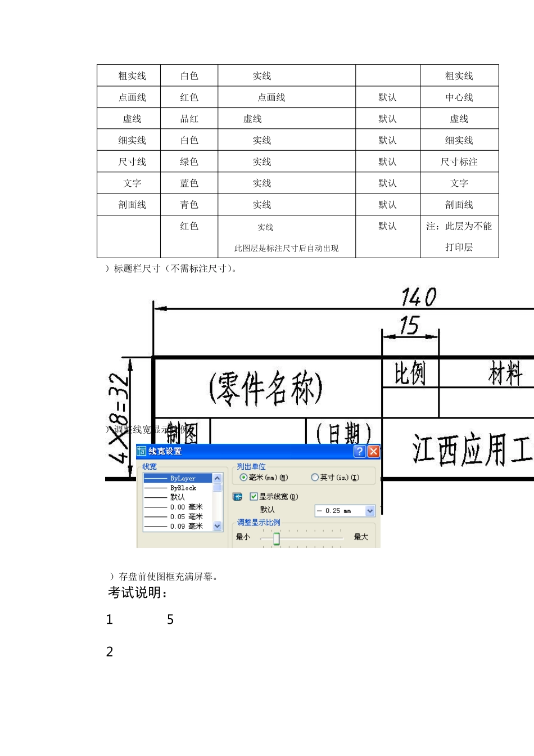The height and width of the screenshot is (756, 534).
Task: Click the (零件名称) text in the title block
Action: coord(266,388)
